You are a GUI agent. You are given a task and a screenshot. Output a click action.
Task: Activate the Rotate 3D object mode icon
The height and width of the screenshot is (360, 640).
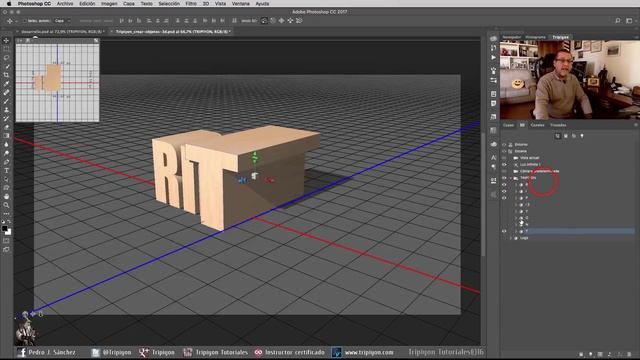pyautogui.click(x=264, y=20)
